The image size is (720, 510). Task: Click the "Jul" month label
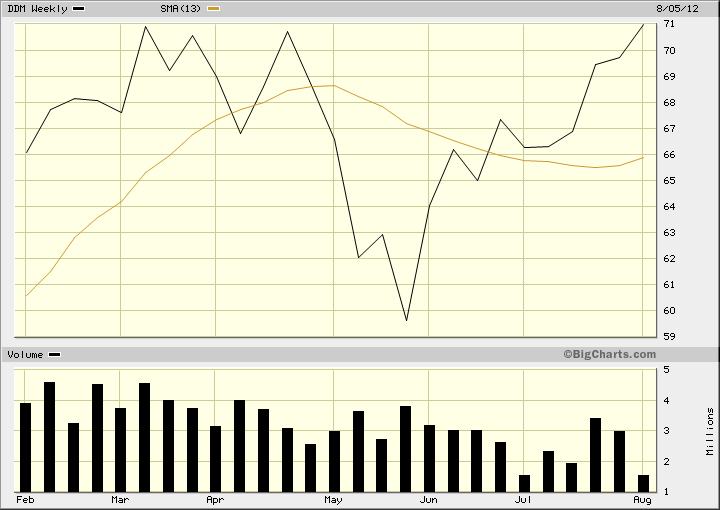(523, 500)
